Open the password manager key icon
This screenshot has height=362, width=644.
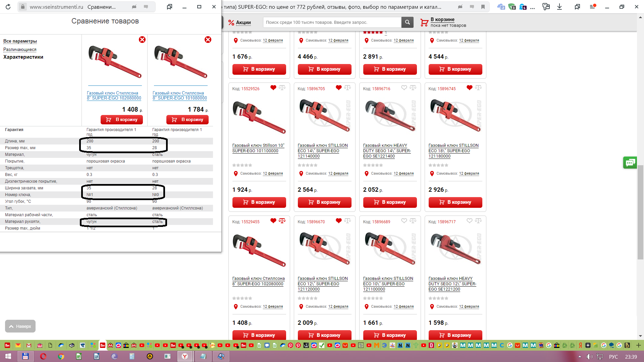[546, 7]
